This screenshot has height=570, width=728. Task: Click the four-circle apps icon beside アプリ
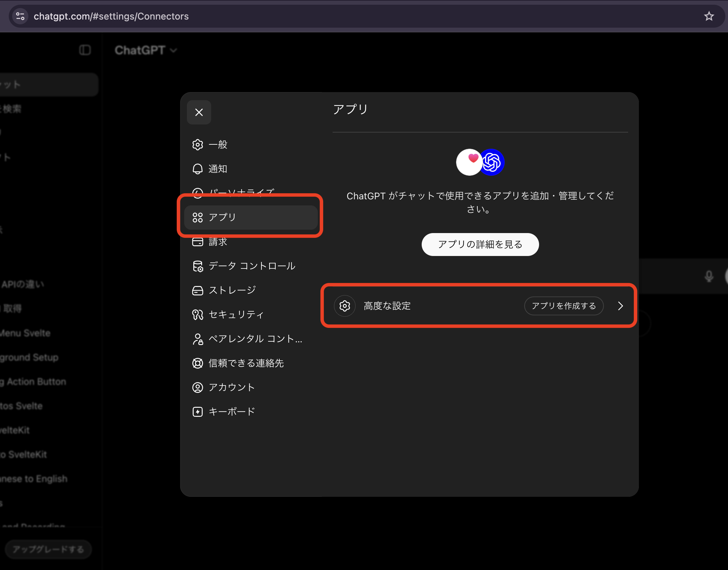click(x=198, y=218)
